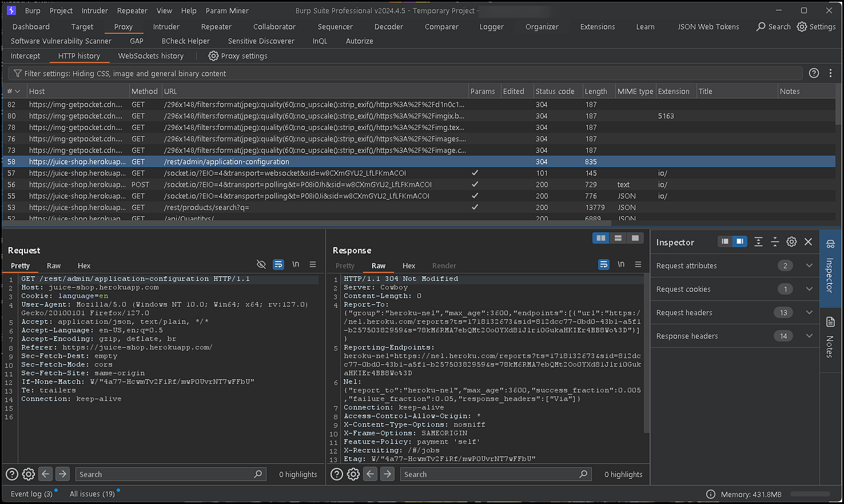Screen dimensions: 844x504
Task: Sort the history by Length column
Action: (x=597, y=91)
